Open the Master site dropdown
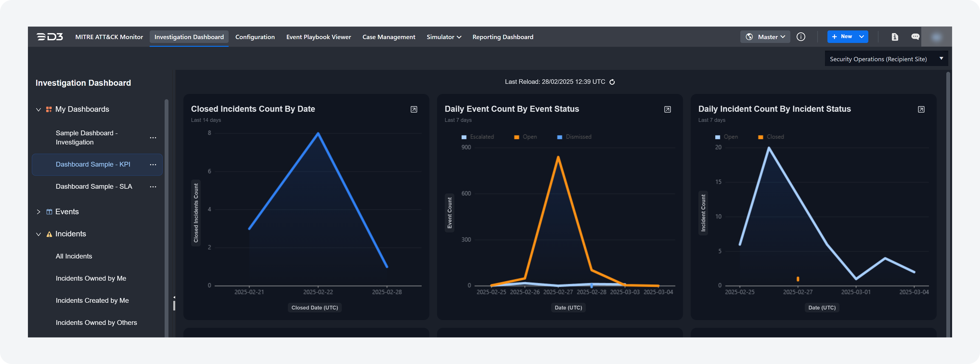The height and width of the screenshot is (364, 980). [x=765, y=37]
